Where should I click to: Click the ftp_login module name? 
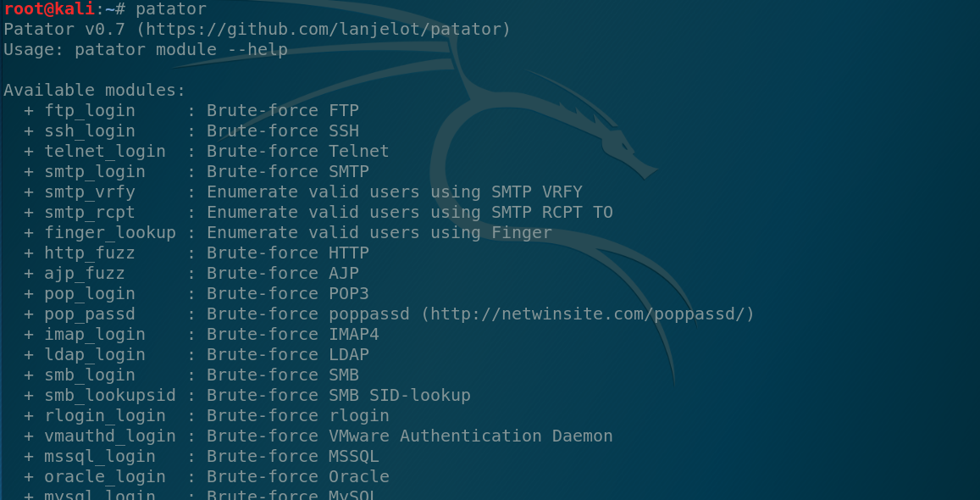90,111
